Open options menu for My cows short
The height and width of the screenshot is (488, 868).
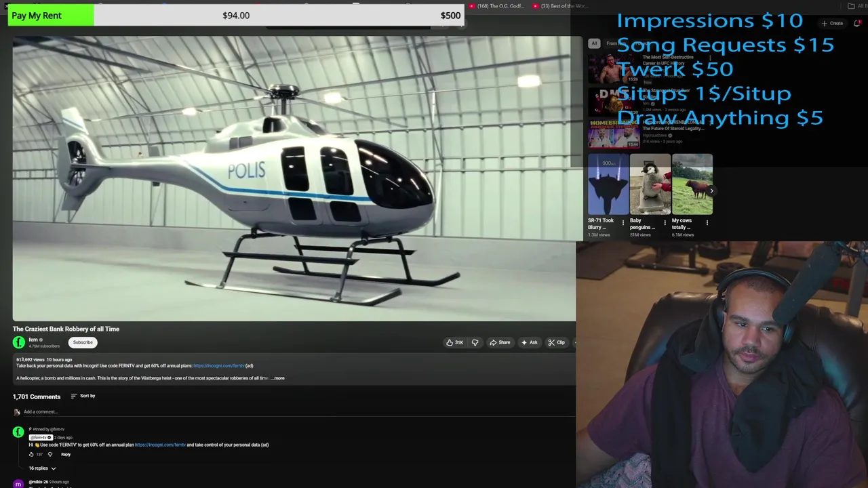707,222
